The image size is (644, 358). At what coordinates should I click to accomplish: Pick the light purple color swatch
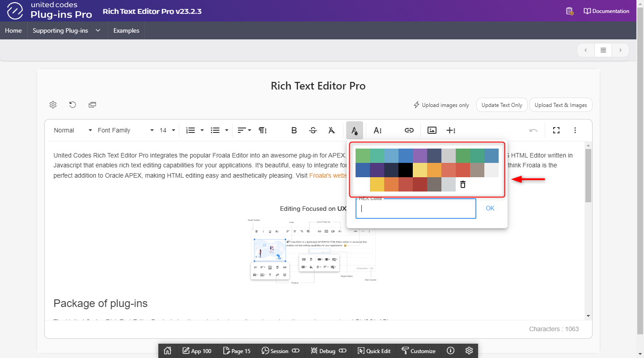(420, 156)
